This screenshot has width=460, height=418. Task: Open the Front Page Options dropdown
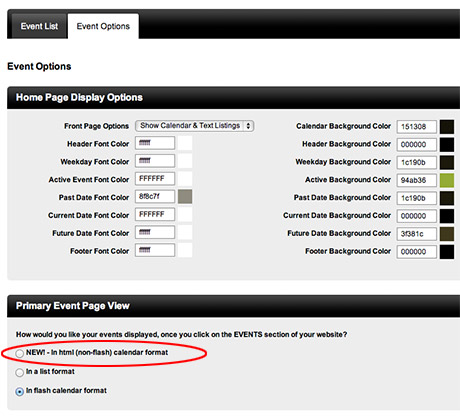[x=195, y=126]
